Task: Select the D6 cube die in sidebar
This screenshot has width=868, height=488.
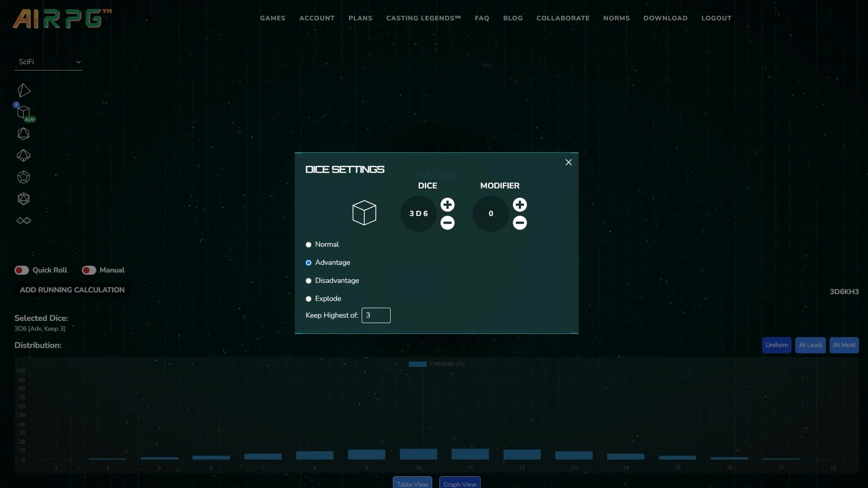Action: point(24,113)
